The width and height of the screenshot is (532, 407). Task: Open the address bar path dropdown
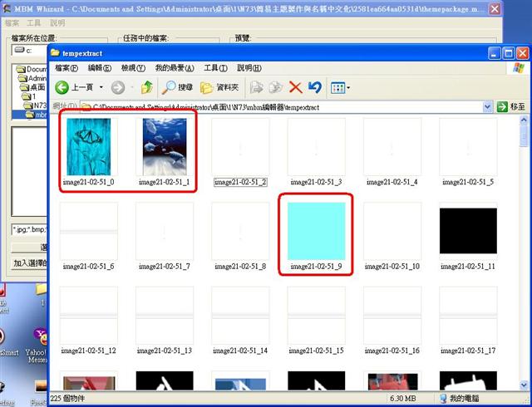click(488, 107)
